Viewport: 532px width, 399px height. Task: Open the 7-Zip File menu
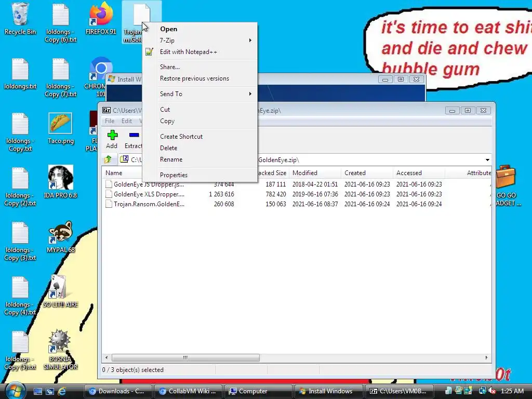click(109, 121)
